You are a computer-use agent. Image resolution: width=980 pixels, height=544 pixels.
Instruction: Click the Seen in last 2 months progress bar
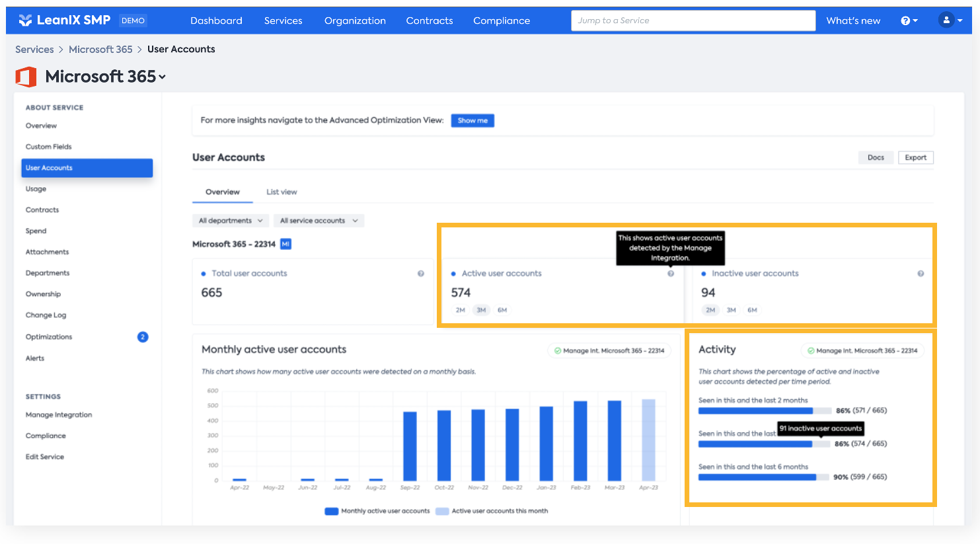point(764,411)
